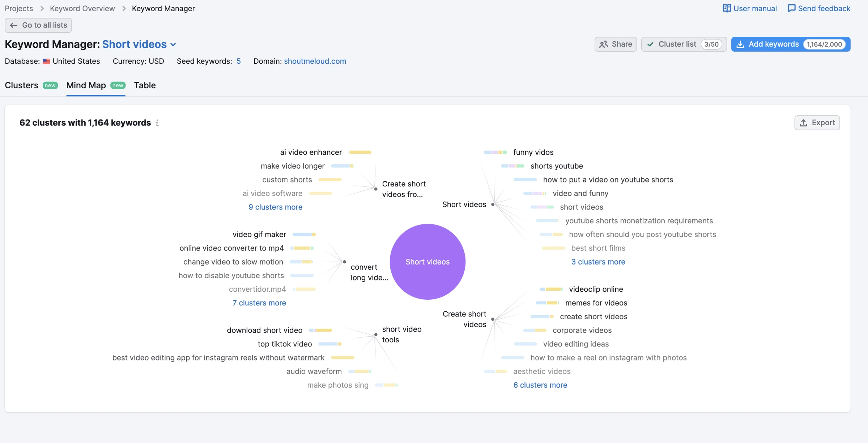Click the central Short videos purple node

[427, 262]
